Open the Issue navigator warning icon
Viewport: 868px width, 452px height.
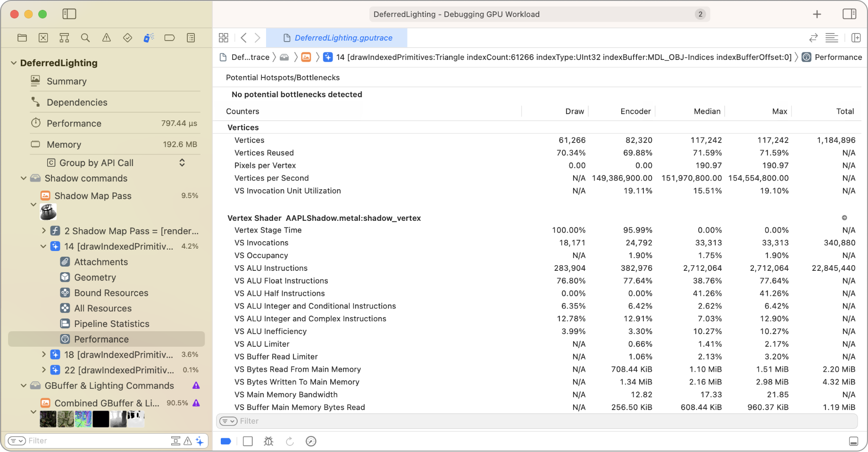[107, 38]
